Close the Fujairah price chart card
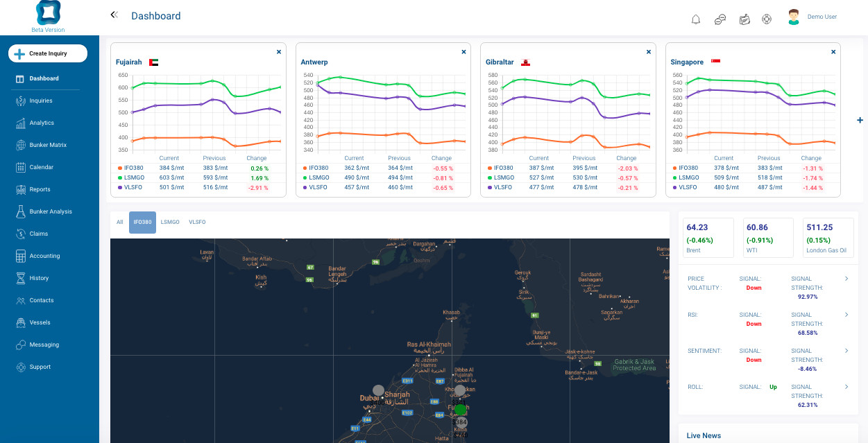This screenshot has height=443, width=868. (279, 51)
